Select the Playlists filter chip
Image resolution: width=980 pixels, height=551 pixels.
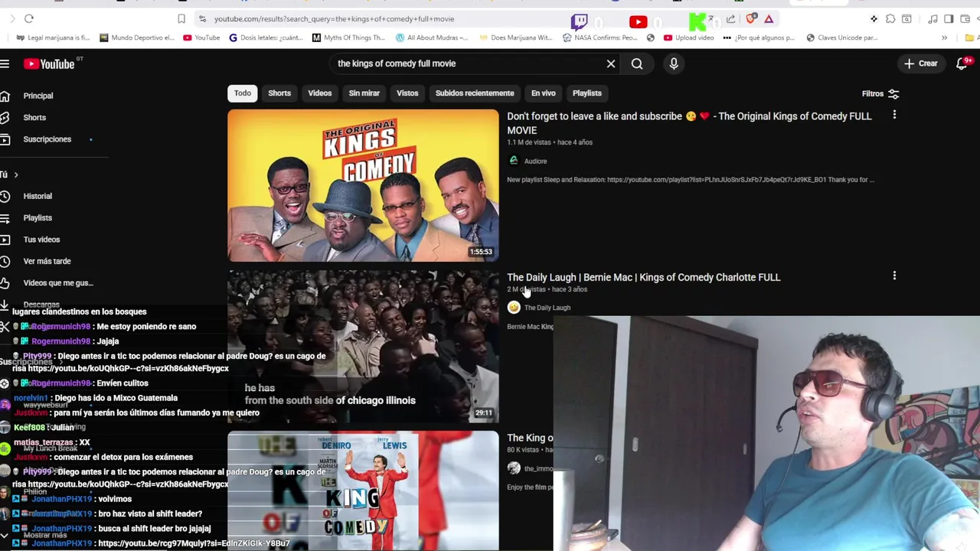(587, 93)
